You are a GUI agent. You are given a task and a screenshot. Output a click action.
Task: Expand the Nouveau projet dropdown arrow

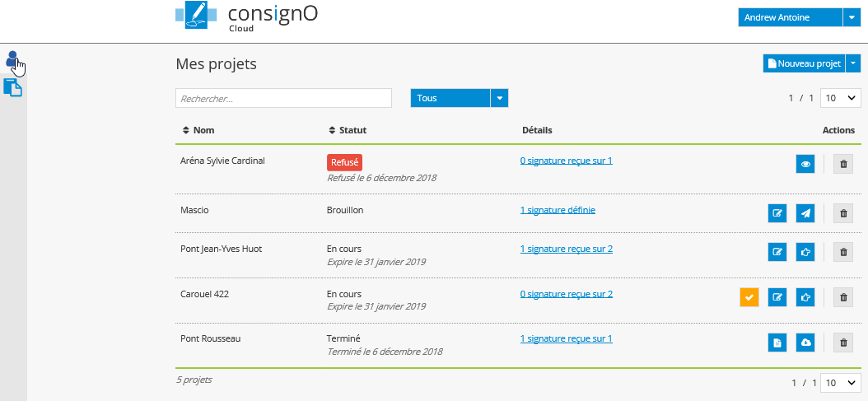[854, 63]
